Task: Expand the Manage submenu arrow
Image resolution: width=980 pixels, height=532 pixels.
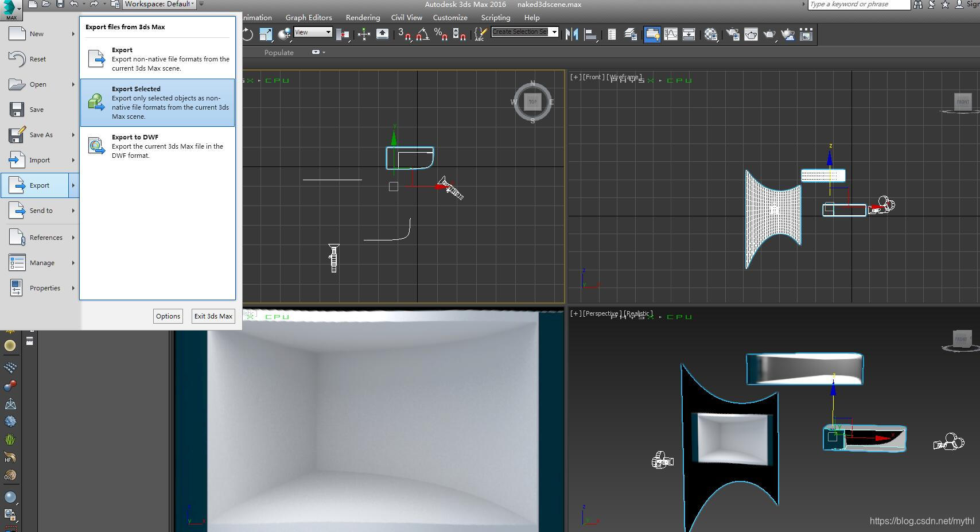Action: pyautogui.click(x=73, y=263)
